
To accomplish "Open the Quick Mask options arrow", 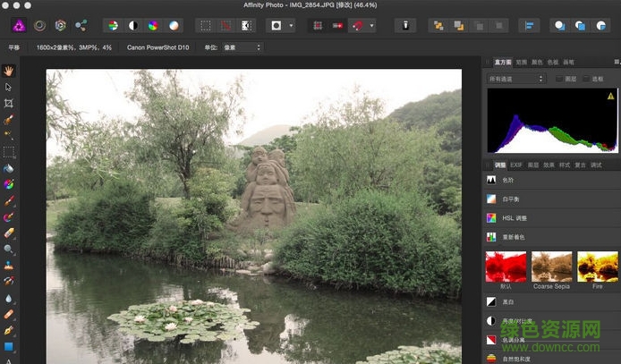I will [x=292, y=26].
